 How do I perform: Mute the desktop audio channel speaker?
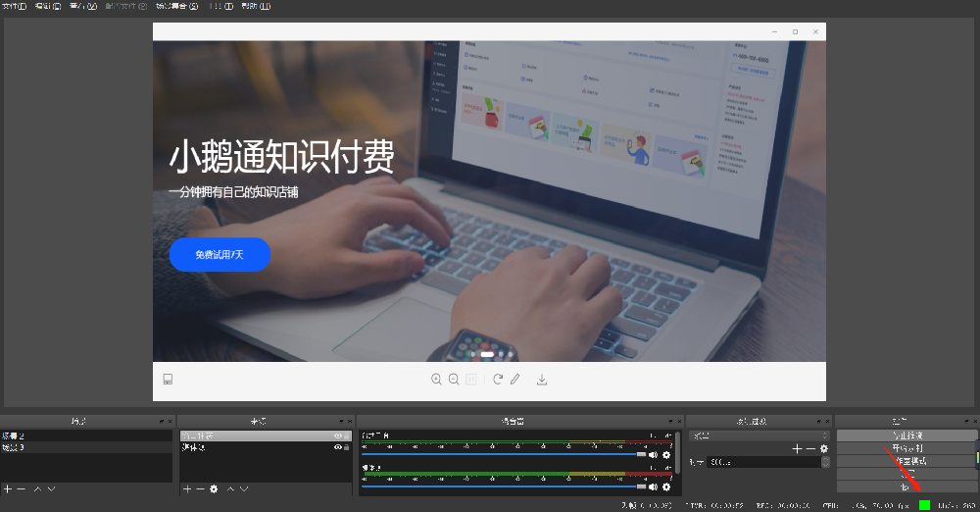[653, 455]
